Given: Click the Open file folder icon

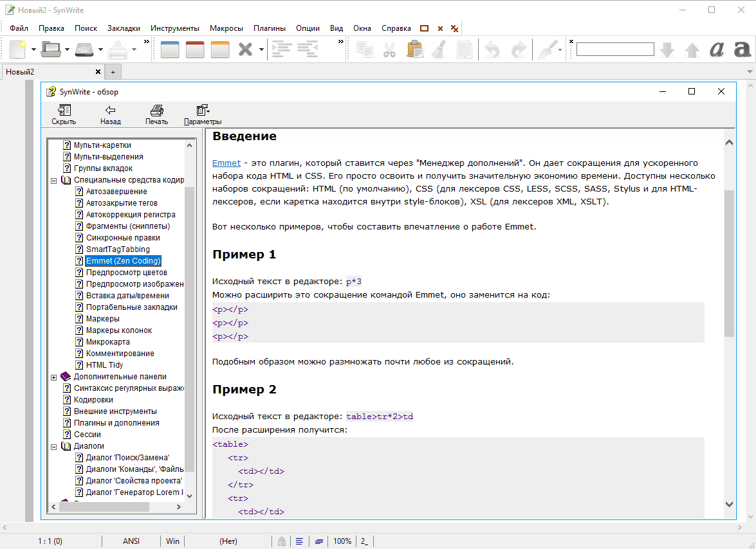Looking at the screenshot, I should (51, 49).
